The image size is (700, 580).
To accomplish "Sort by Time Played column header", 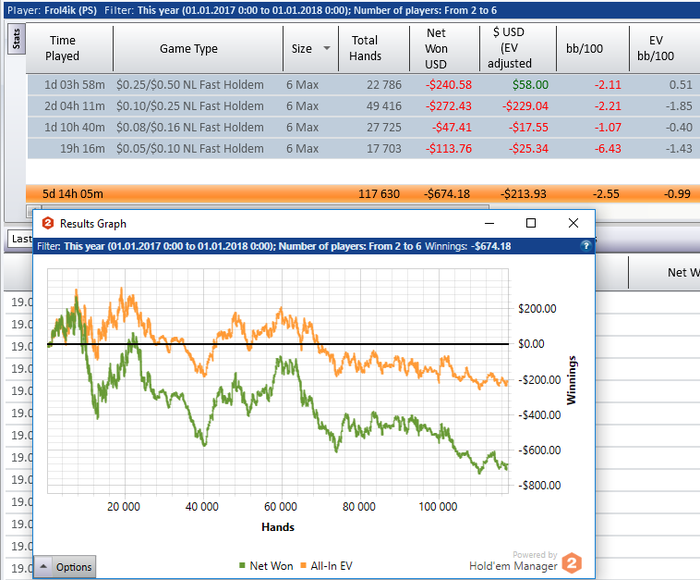I will point(62,48).
